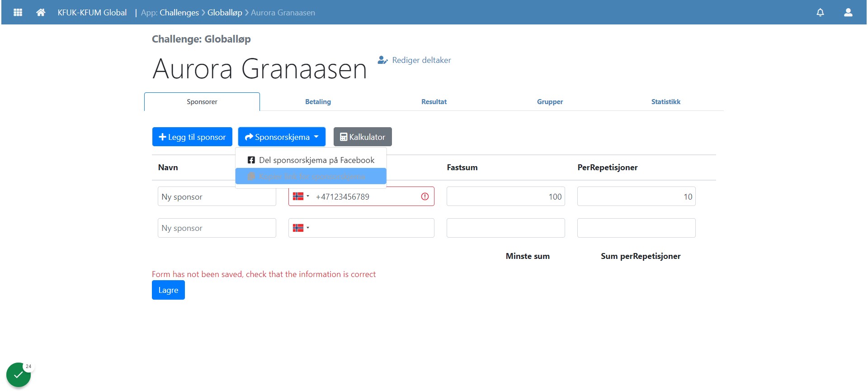
Task: Click the Navn column header
Action: pos(168,167)
